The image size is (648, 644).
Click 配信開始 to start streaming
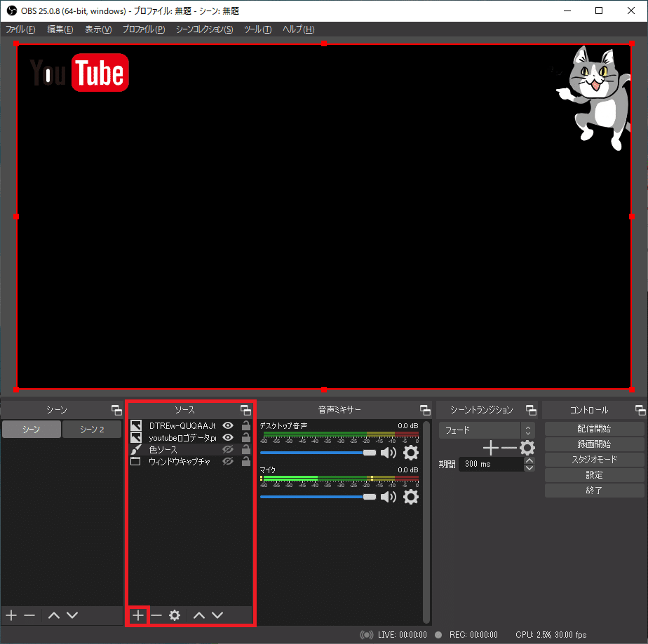(594, 429)
